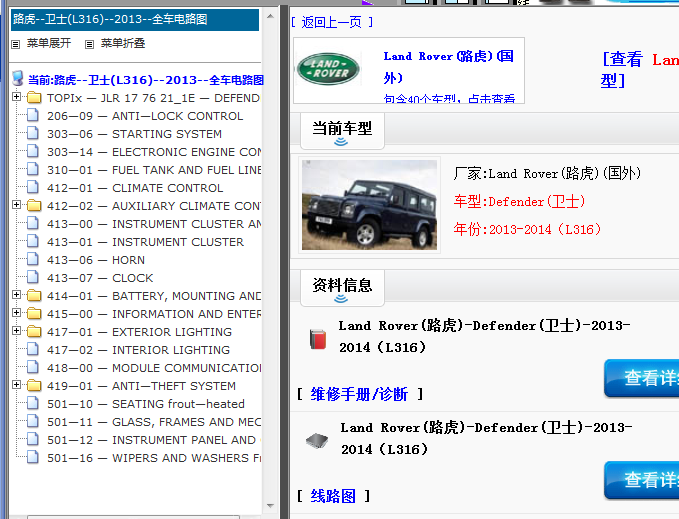Click the tree panel scroll-down arrow
The width and height of the screenshot is (679, 519).
[271, 506]
